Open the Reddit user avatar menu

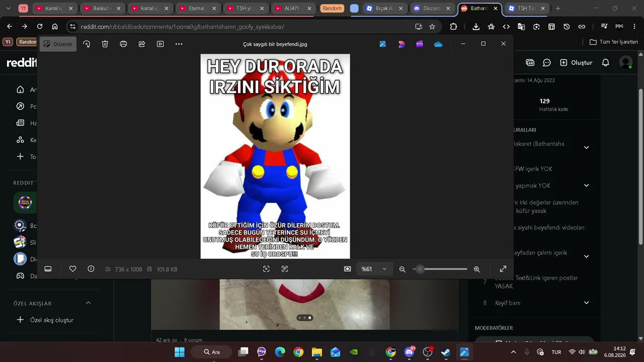point(626,63)
